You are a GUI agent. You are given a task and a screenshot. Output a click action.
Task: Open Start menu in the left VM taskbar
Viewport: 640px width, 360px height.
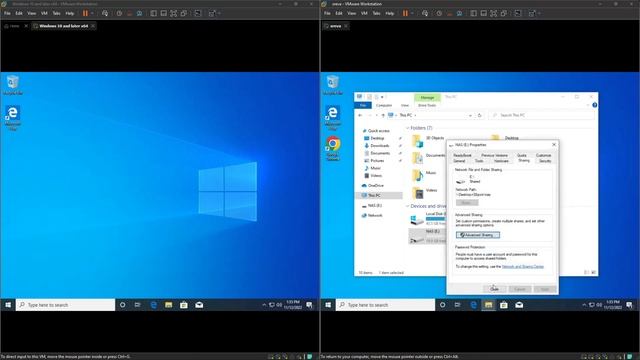(8, 305)
